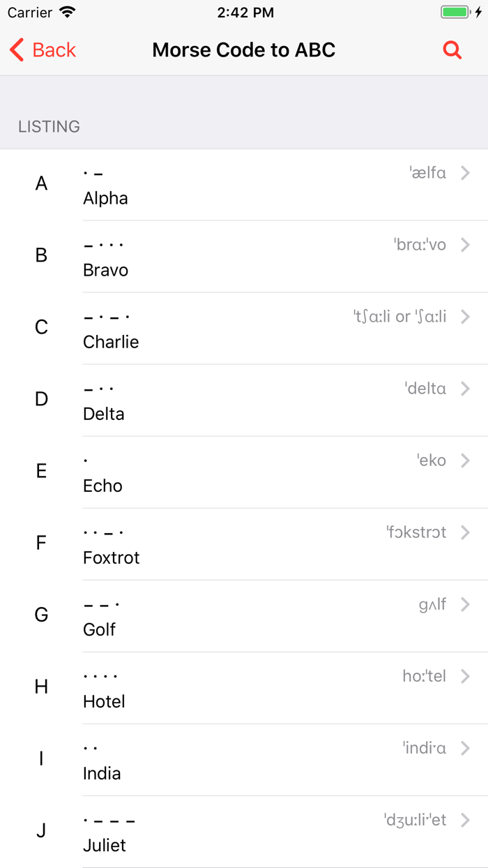Tap the Juliet row
The width and height of the screenshot is (488, 868).
244,832
